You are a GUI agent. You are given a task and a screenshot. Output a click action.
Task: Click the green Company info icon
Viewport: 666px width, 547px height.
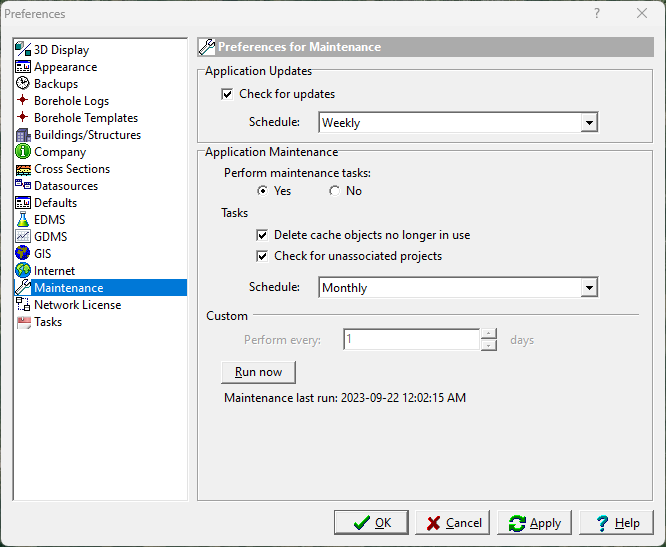[23, 152]
